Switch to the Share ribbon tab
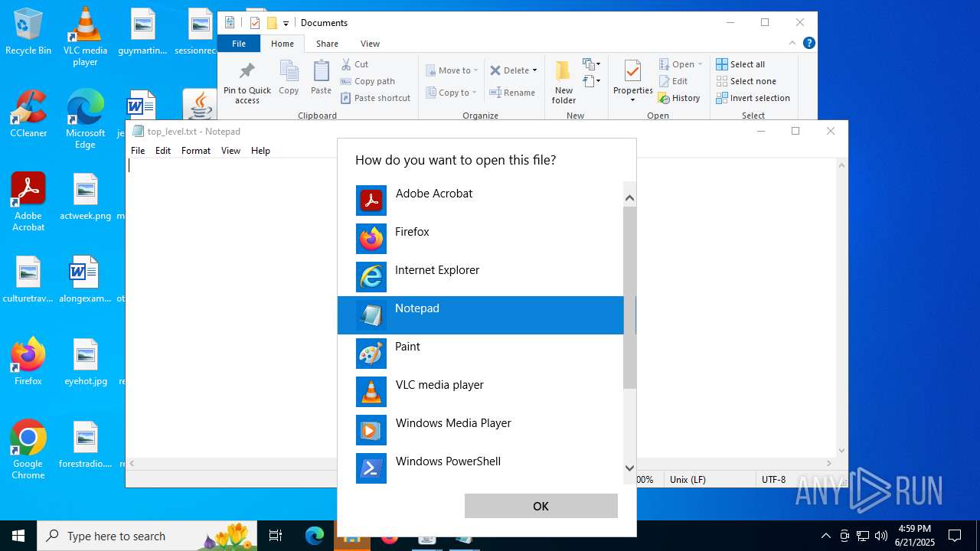The width and height of the screenshot is (980, 551). tap(327, 44)
